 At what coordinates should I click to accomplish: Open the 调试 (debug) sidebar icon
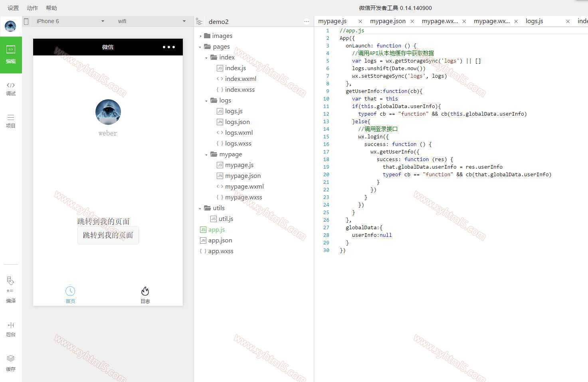coord(11,89)
